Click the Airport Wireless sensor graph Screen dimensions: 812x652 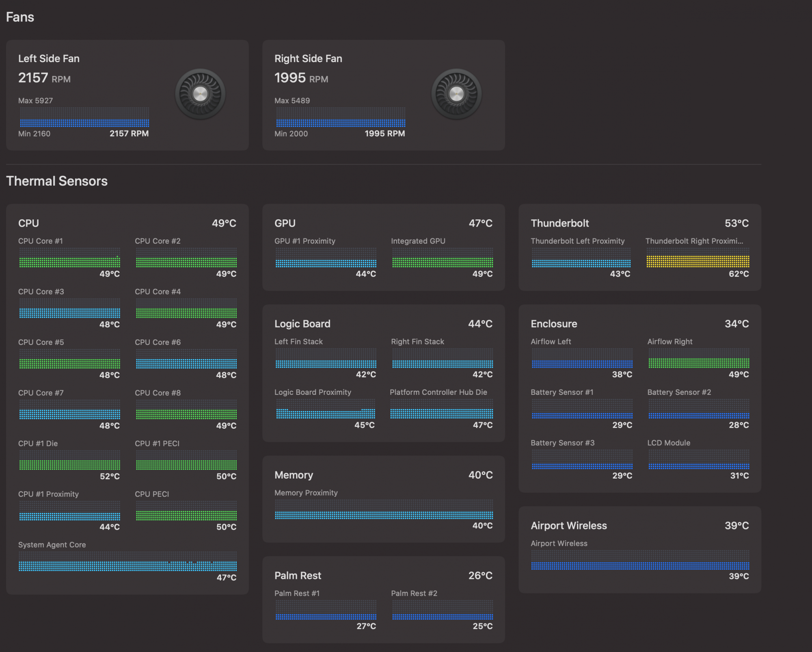[640, 560]
